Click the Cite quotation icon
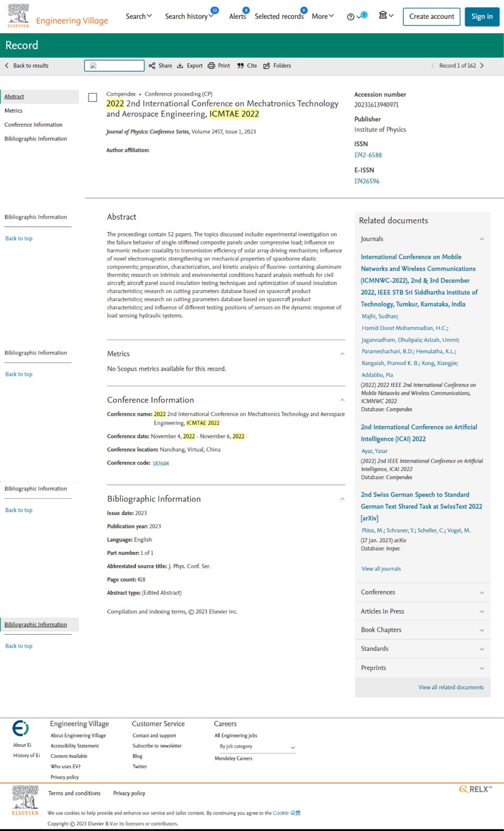Screen dimensions: 504x831 click(240, 66)
